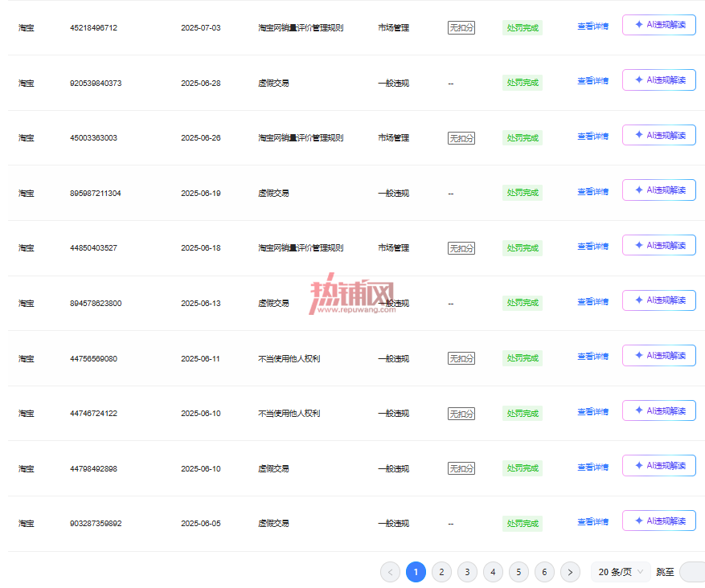The height and width of the screenshot is (588, 705).
Task: Click AI违规解读 for the 2025-06-05 record
Action: [x=659, y=521]
